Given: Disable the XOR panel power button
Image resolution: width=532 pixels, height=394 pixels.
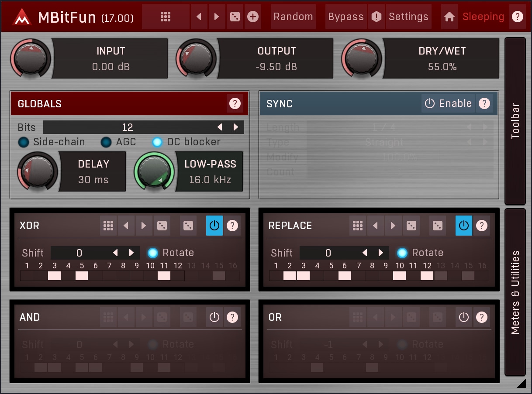Looking at the screenshot, I should click(214, 226).
